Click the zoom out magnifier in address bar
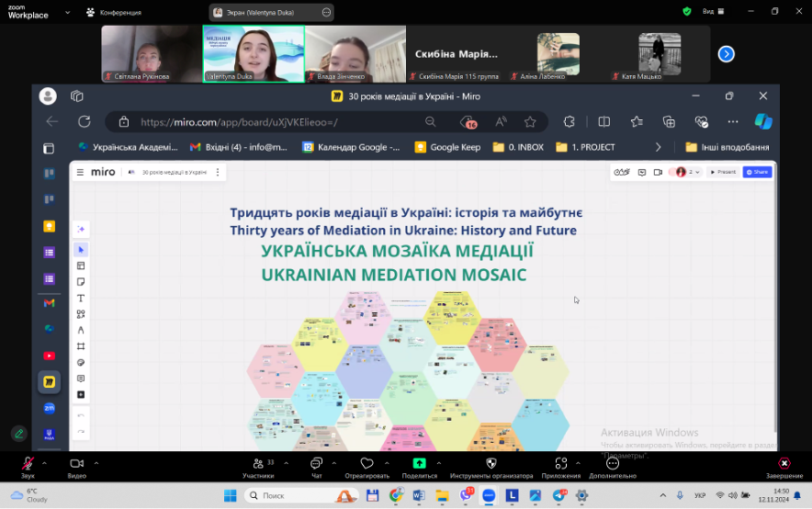 [x=430, y=121]
